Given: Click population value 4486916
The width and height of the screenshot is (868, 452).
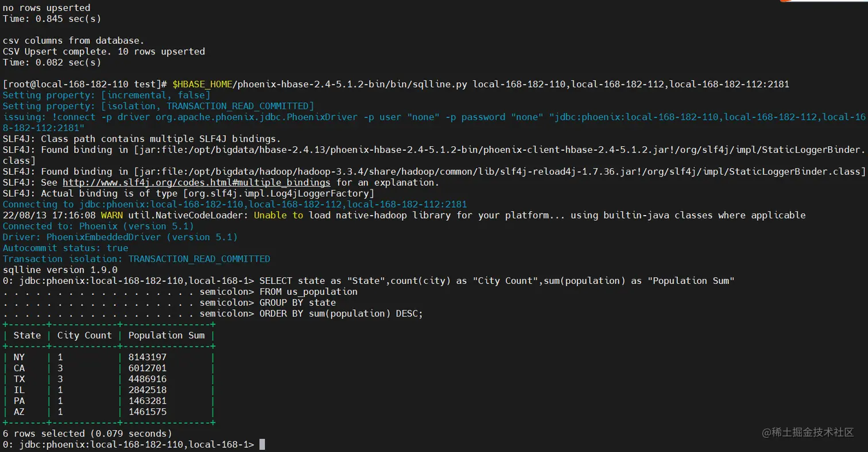Looking at the screenshot, I should pos(148,379).
